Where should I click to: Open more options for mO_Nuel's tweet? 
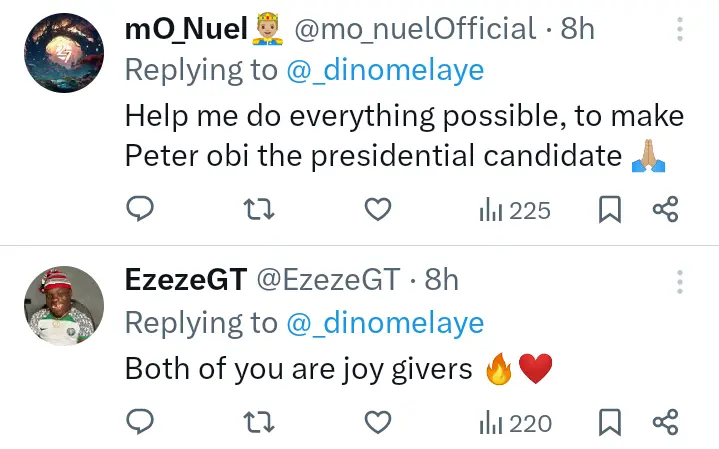(x=681, y=30)
